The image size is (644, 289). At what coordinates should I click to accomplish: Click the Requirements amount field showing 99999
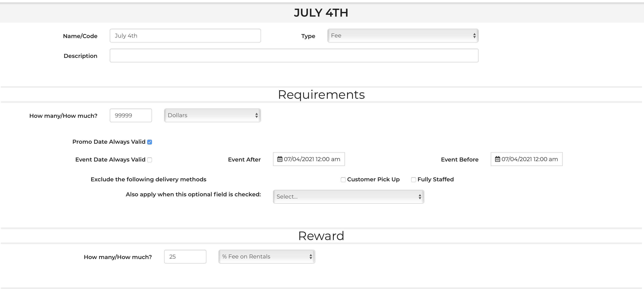[x=131, y=115]
